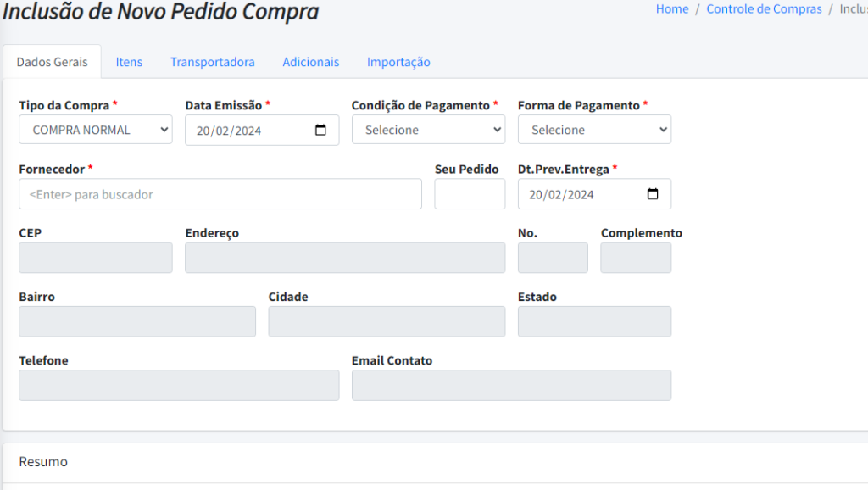Viewport: 868px width, 490px height.
Task: Click the Data Emissão date field
Action: (x=262, y=130)
